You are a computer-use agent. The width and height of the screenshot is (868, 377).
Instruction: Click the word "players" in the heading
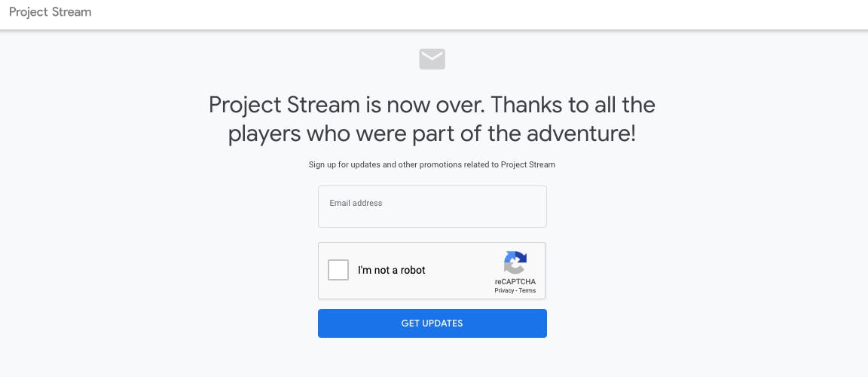pyautogui.click(x=264, y=134)
